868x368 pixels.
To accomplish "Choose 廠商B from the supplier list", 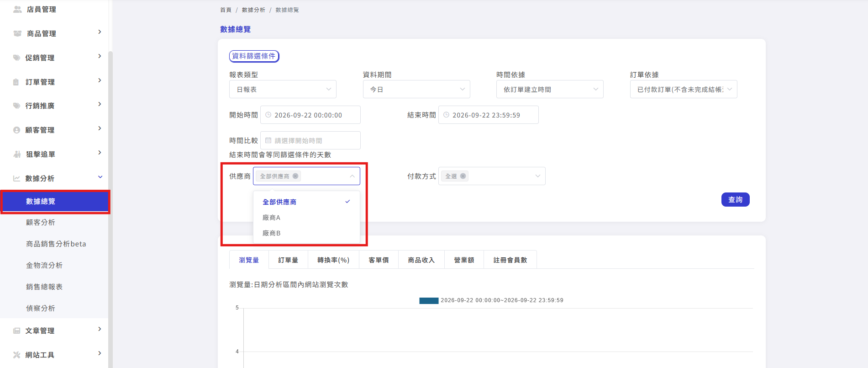I will coord(306,233).
